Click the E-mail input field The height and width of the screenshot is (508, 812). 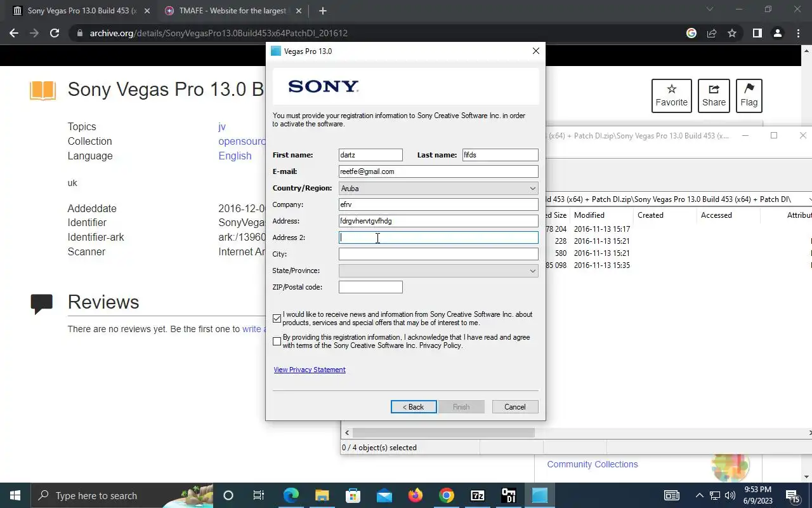[438, 171]
